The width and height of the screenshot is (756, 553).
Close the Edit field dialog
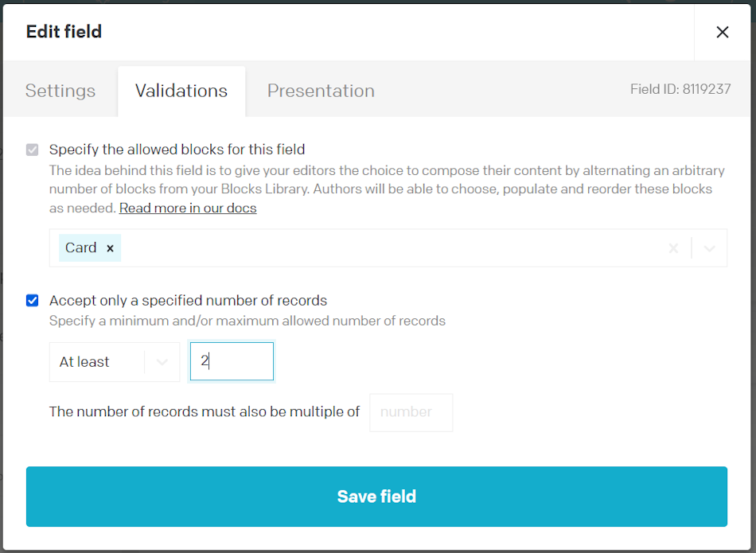coord(722,32)
